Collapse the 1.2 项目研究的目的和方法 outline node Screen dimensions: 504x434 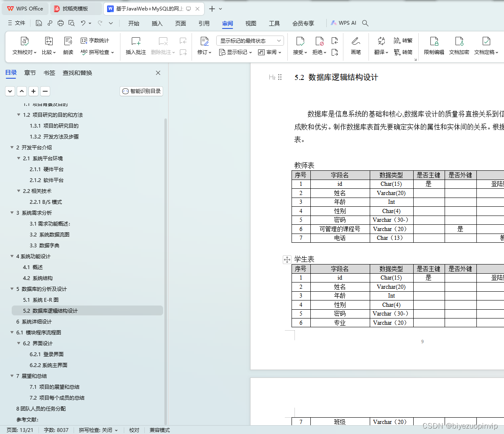(18, 115)
